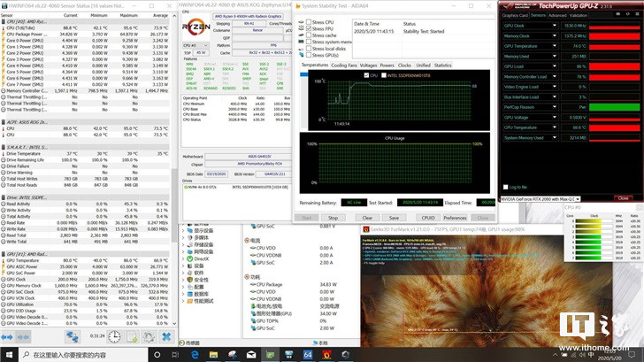The height and width of the screenshot is (362, 644).
Task: Open the GPU Clock sensor dropdown
Action: point(554,27)
